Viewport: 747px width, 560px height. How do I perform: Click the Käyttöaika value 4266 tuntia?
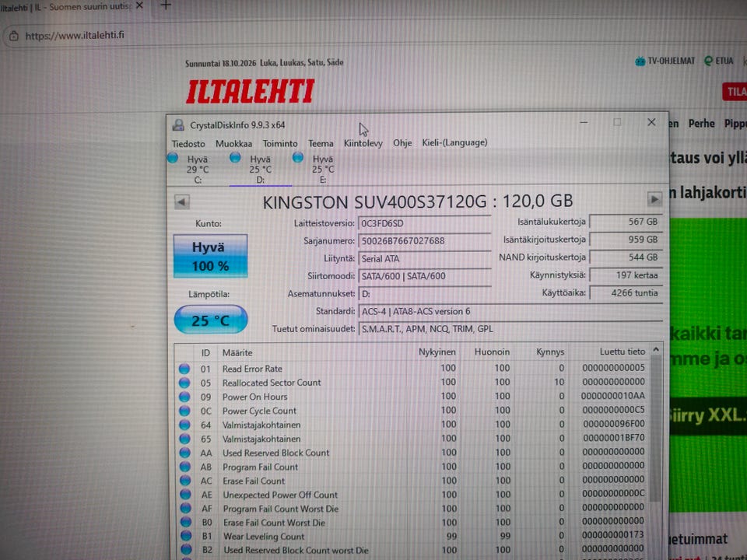click(x=626, y=293)
